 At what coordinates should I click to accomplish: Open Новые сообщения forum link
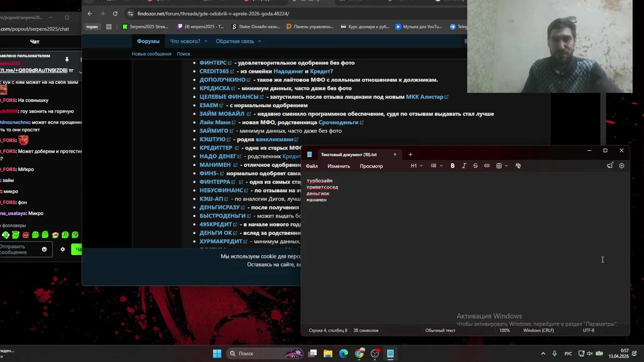click(x=151, y=54)
